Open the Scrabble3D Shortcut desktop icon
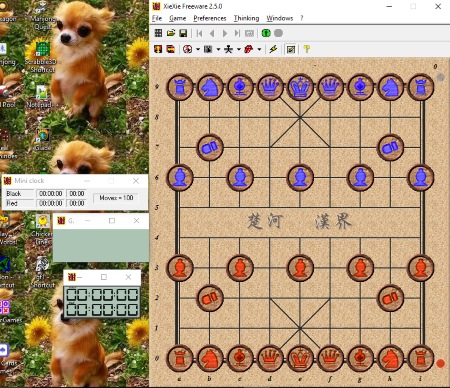This screenshot has width=450, height=388. [42, 56]
